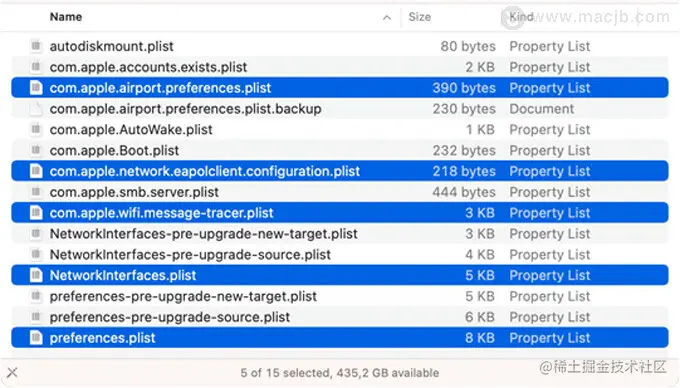Click the com.apple.smb.server.plist file icon

[36, 192]
